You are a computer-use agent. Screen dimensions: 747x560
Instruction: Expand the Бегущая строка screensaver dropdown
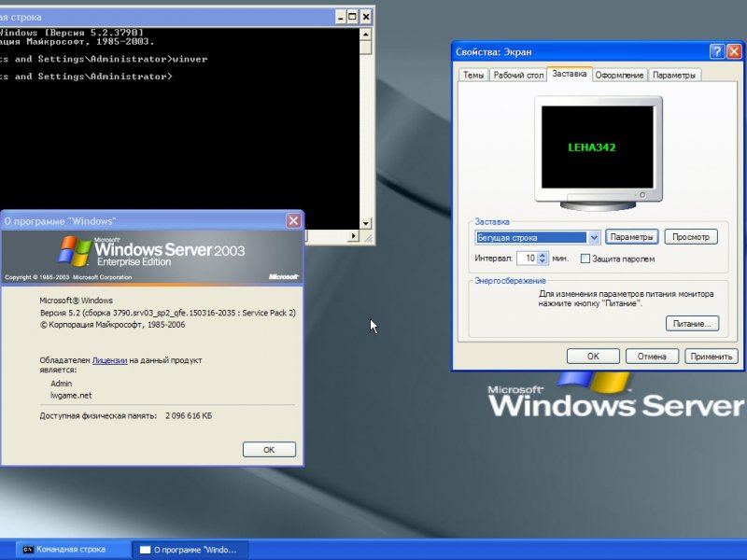pyautogui.click(x=594, y=237)
